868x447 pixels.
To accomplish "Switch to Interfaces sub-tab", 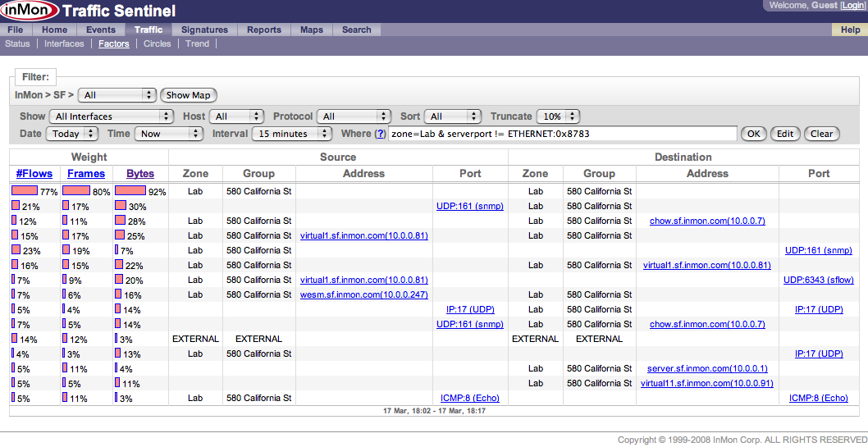I will [64, 43].
